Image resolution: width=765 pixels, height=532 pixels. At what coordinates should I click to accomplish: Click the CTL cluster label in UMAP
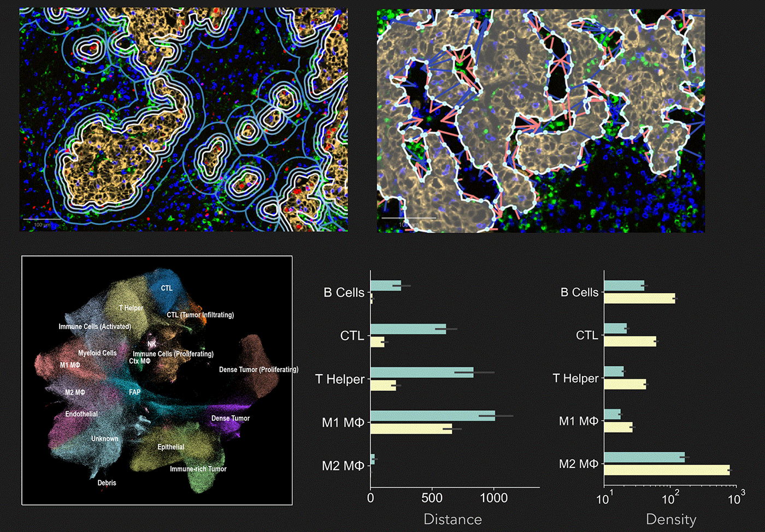click(167, 288)
